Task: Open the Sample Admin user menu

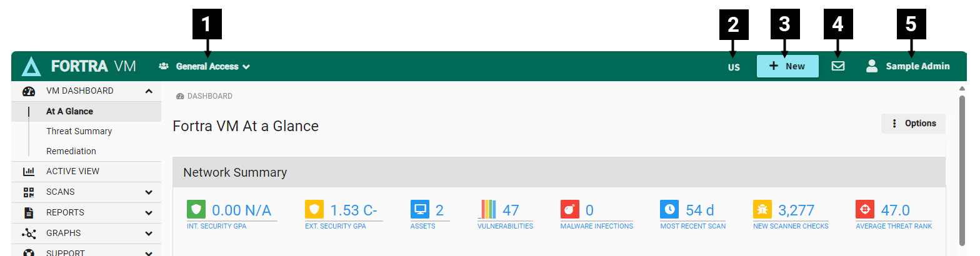Action: [908, 66]
